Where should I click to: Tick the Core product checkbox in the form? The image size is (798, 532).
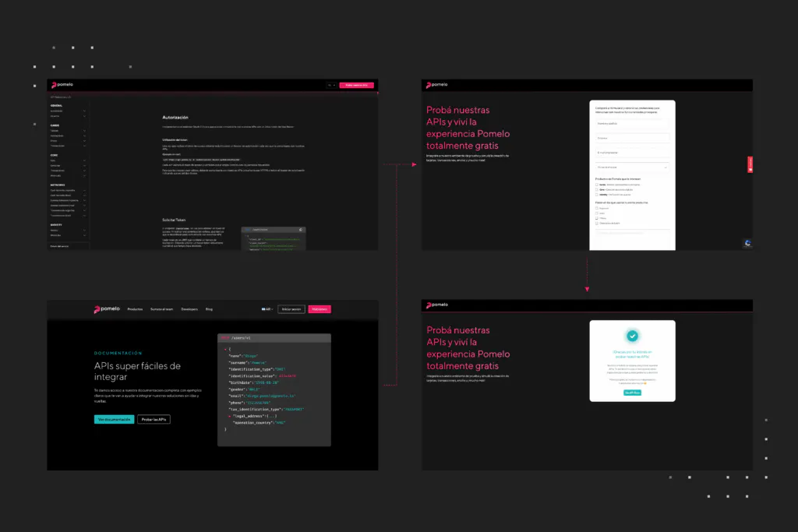click(596, 190)
